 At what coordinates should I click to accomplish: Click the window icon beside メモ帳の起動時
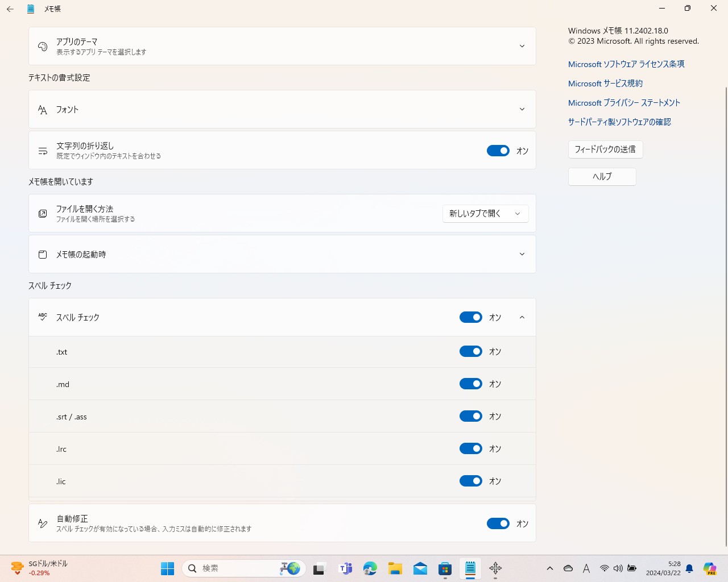(43, 254)
